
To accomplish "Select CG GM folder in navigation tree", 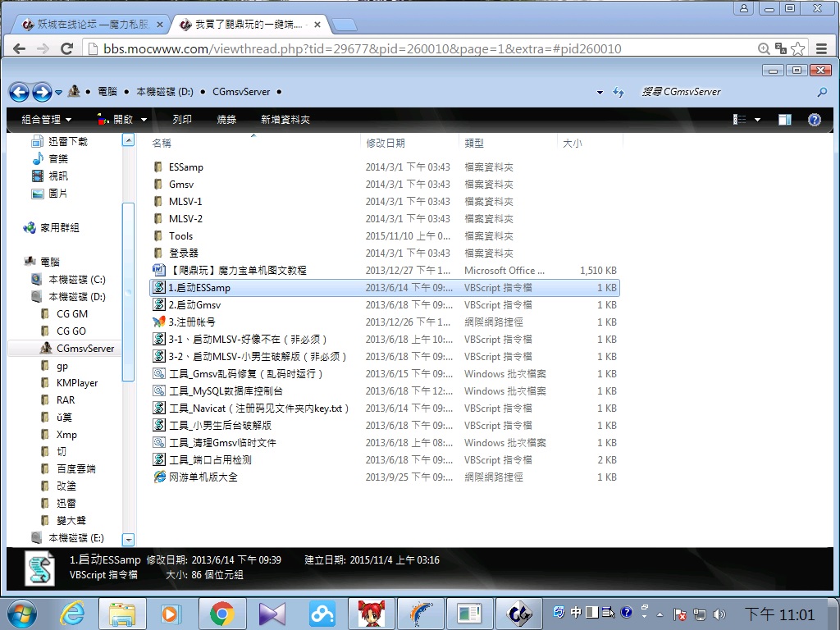I will point(72,314).
